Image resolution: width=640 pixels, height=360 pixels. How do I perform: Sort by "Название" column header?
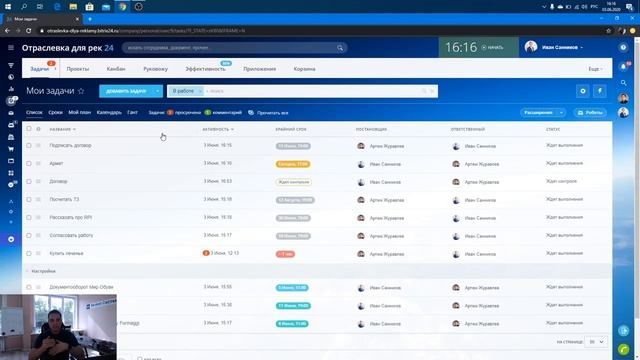click(62, 129)
